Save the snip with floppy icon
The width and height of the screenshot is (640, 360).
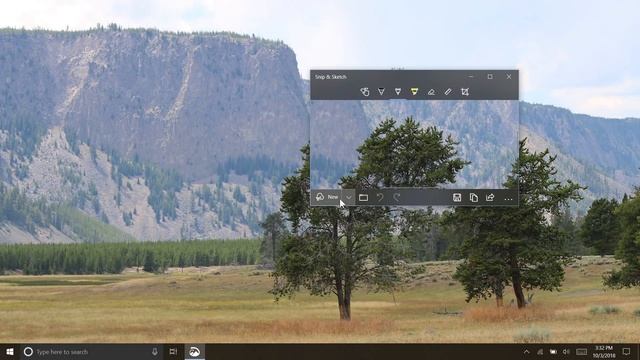[x=457, y=198]
